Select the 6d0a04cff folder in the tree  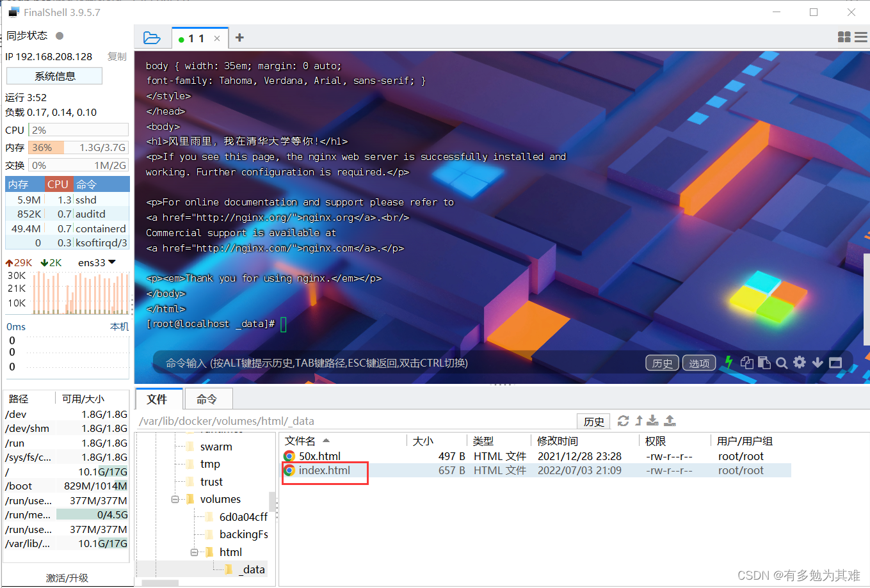(x=243, y=517)
